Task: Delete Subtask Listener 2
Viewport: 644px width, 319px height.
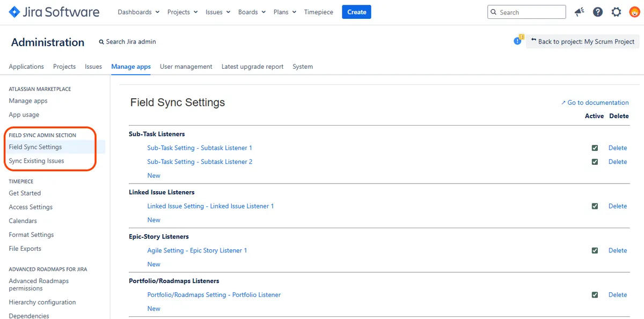Action: pos(618,162)
